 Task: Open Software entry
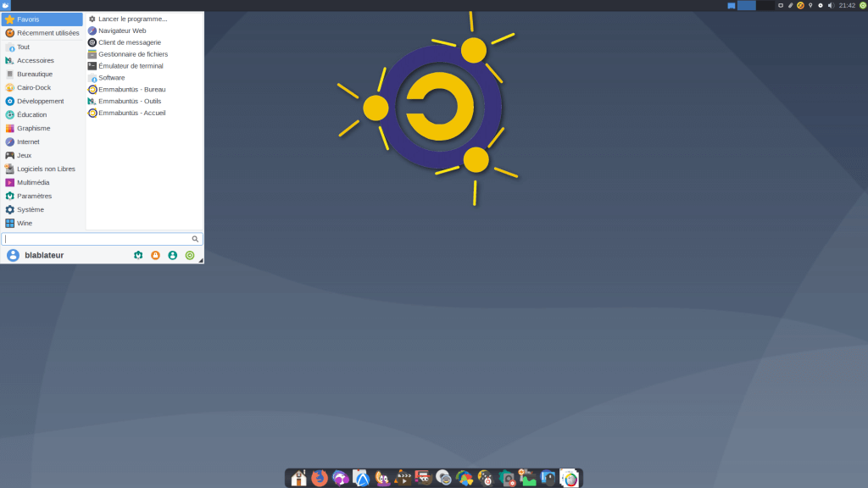click(144, 77)
